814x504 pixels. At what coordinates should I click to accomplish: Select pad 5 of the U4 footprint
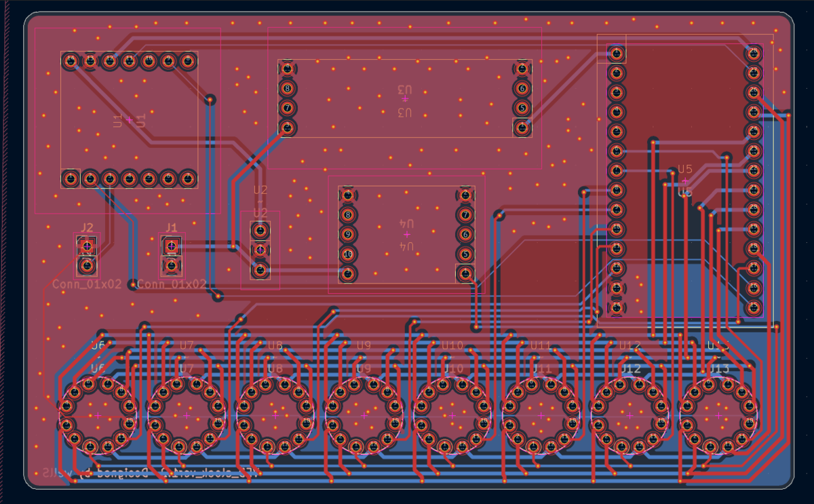(465, 254)
